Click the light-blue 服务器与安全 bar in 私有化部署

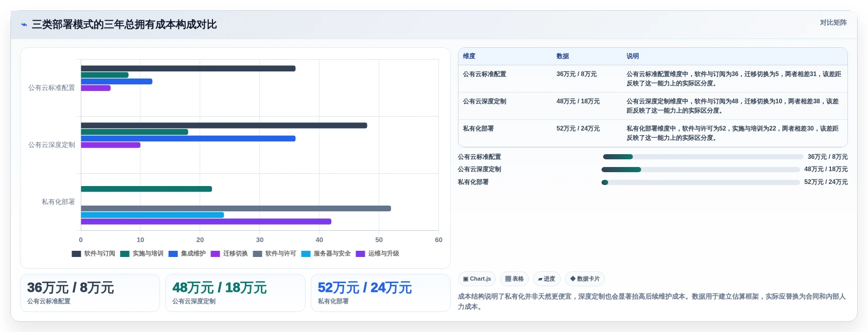[x=152, y=215]
